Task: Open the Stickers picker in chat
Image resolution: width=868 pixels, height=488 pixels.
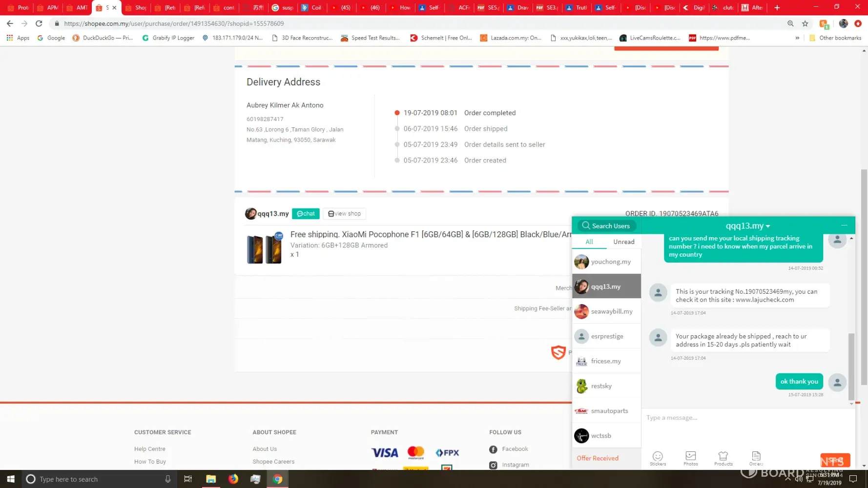Action: 658,458
